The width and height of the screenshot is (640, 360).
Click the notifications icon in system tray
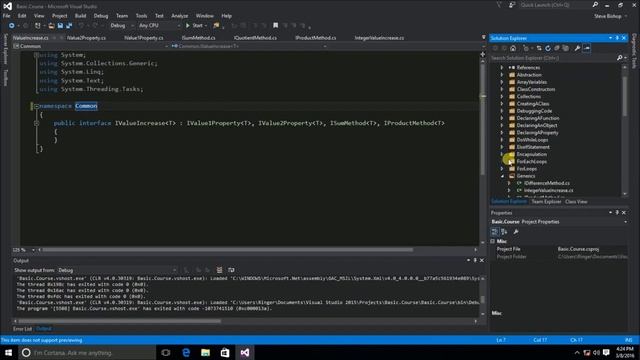[607, 353]
